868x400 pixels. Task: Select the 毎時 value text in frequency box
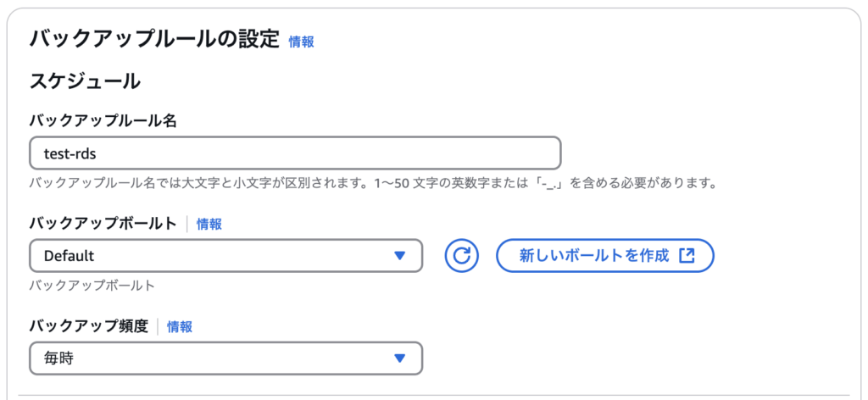point(58,358)
